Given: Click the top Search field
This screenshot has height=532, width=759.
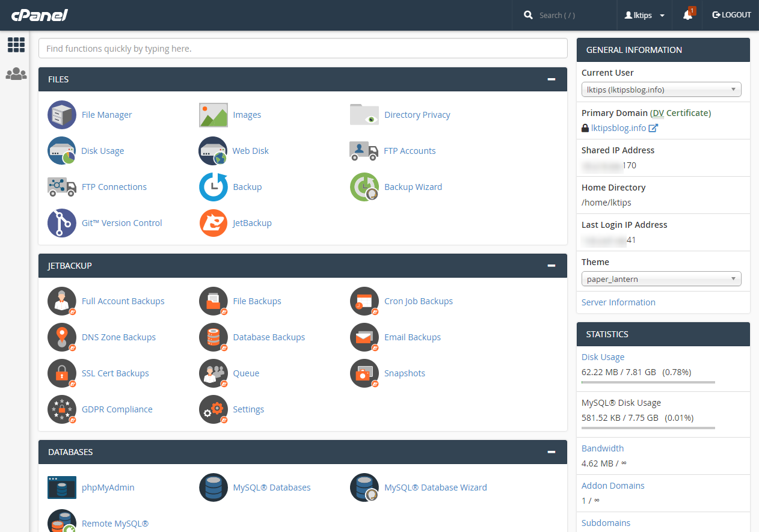Looking at the screenshot, I should (564, 15).
